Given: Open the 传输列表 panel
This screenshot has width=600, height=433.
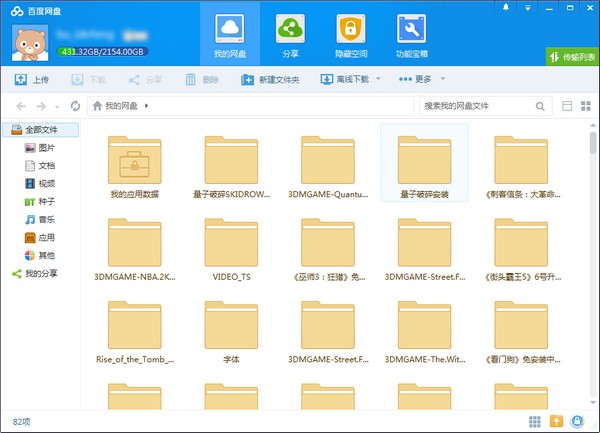Looking at the screenshot, I should point(572,57).
